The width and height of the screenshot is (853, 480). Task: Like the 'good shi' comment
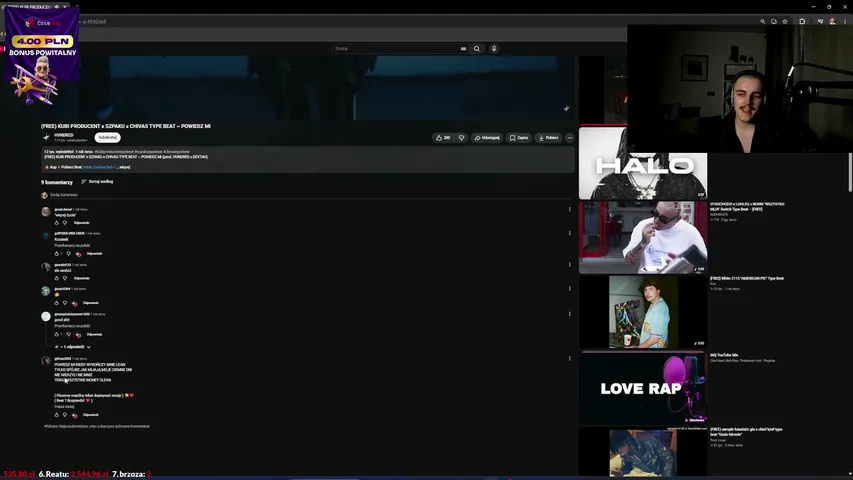(x=57, y=334)
